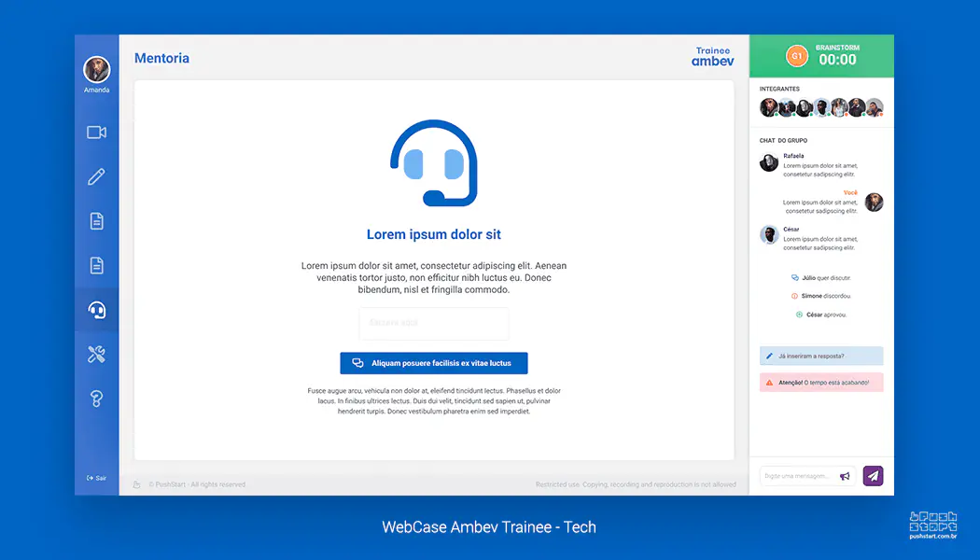
Task: Click the info icon beside Simone discordou
Action: point(794,296)
